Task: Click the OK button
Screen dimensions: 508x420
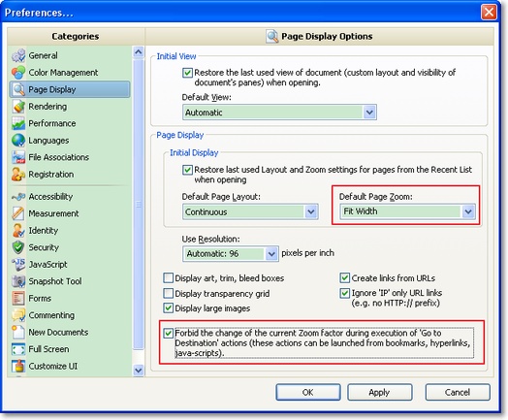Action: (308, 393)
